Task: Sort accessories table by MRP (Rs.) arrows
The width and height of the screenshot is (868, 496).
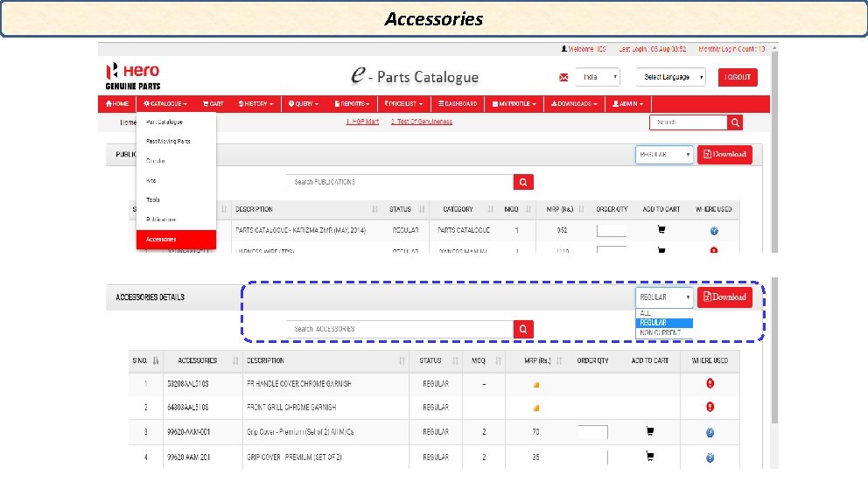Action: pyautogui.click(x=558, y=361)
